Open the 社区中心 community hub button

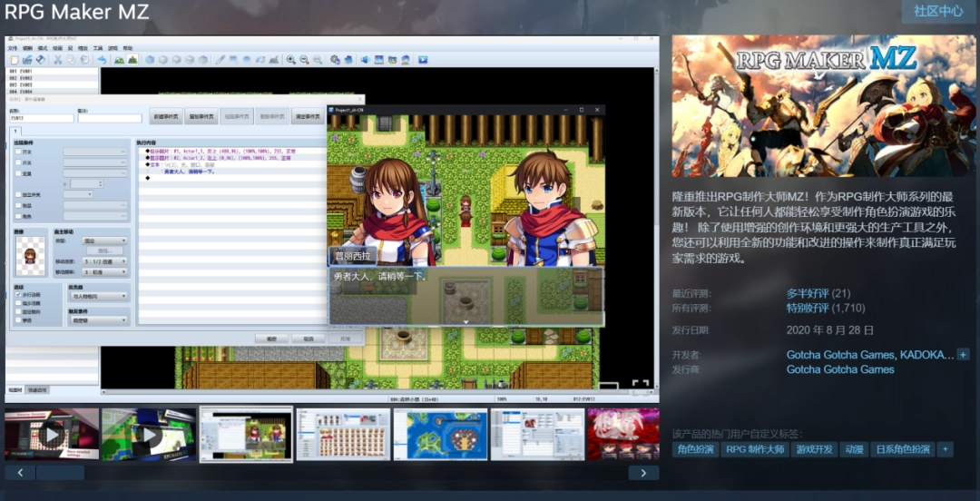938,11
